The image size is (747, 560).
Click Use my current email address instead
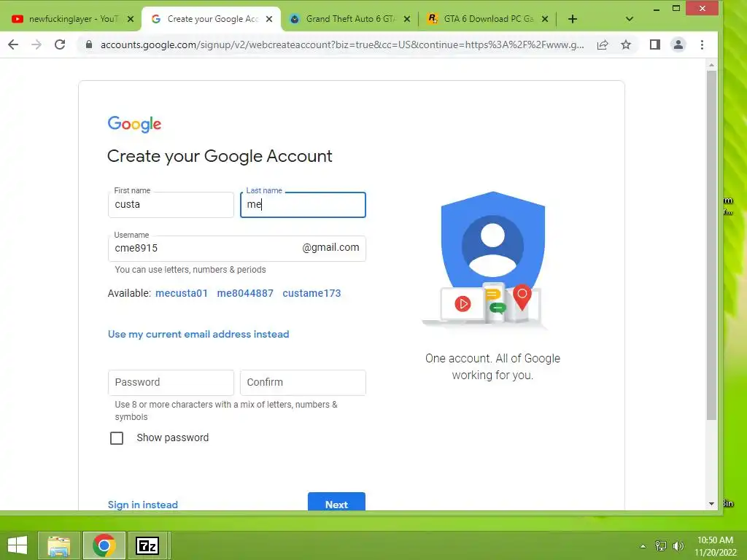(x=198, y=334)
